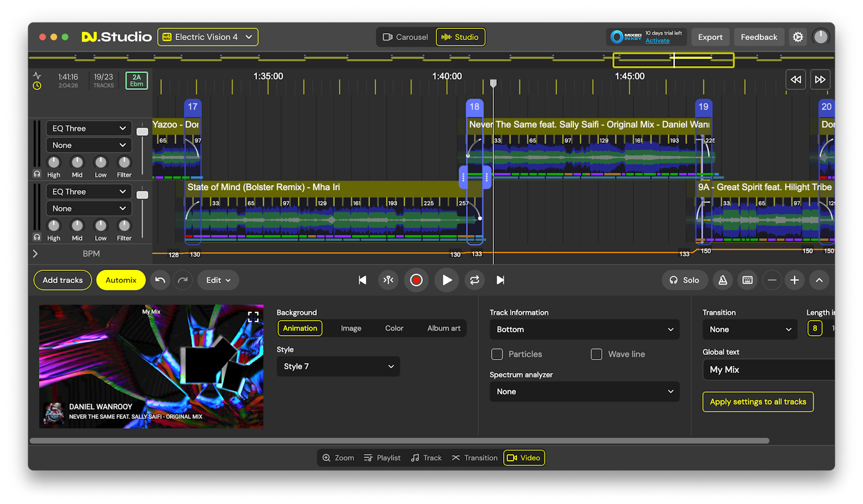Open the Playlist tab

click(382, 458)
